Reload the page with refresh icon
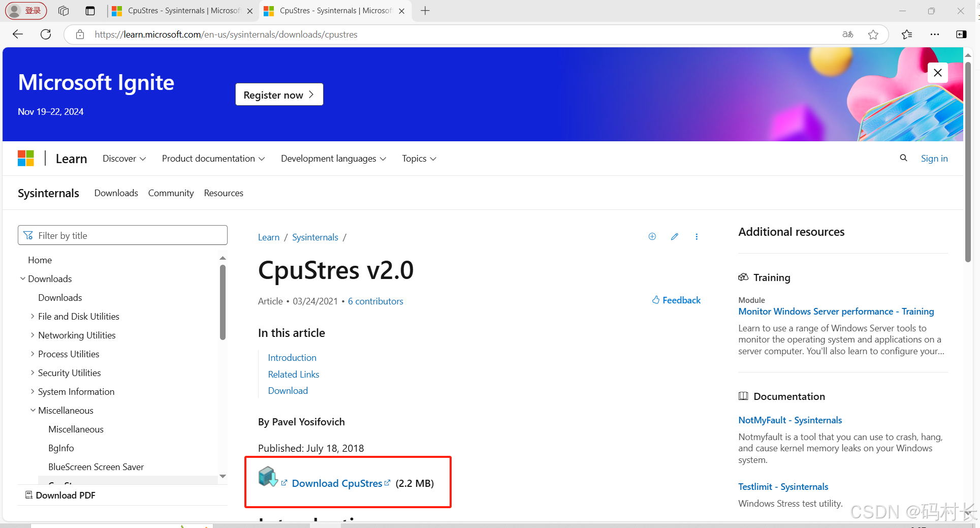 click(x=46, y=34)
